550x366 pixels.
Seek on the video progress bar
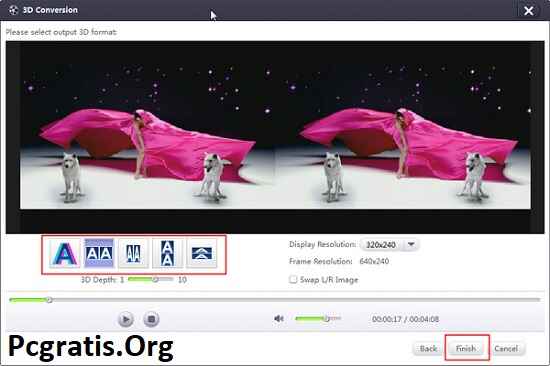point(275,300)
